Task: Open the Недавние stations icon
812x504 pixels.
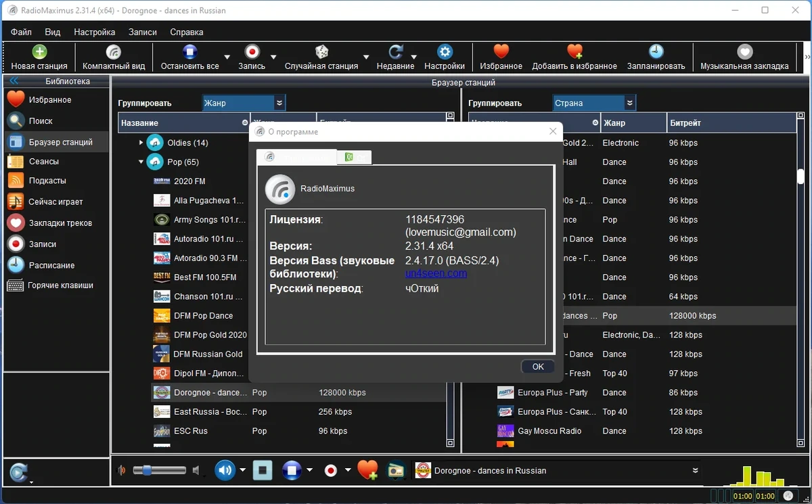Action: 396,52
